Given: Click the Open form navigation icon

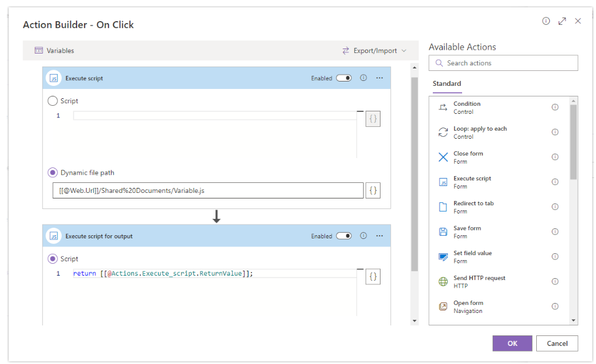Looking at the screenshot, I should [443, 306].
